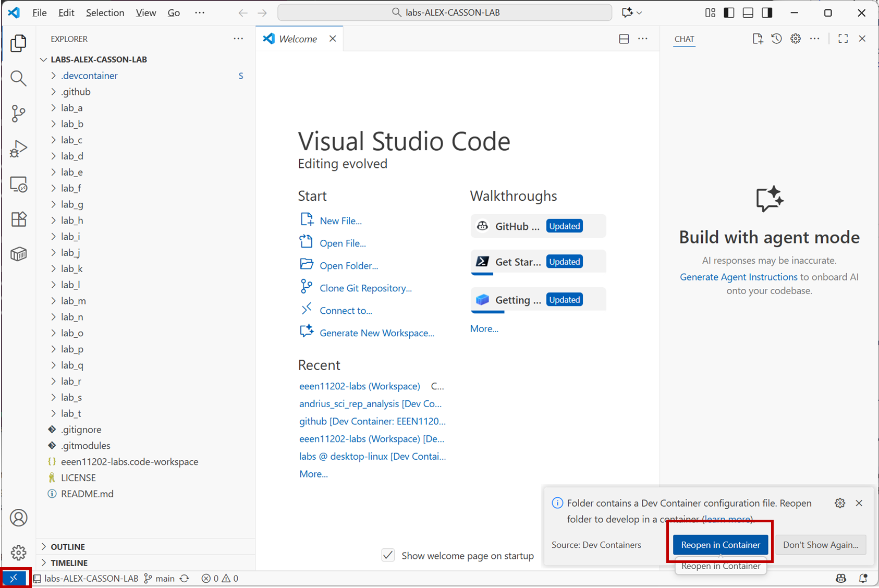Open README.md in the explorer
Screen dimensions: 879x588
pos(87,494)
